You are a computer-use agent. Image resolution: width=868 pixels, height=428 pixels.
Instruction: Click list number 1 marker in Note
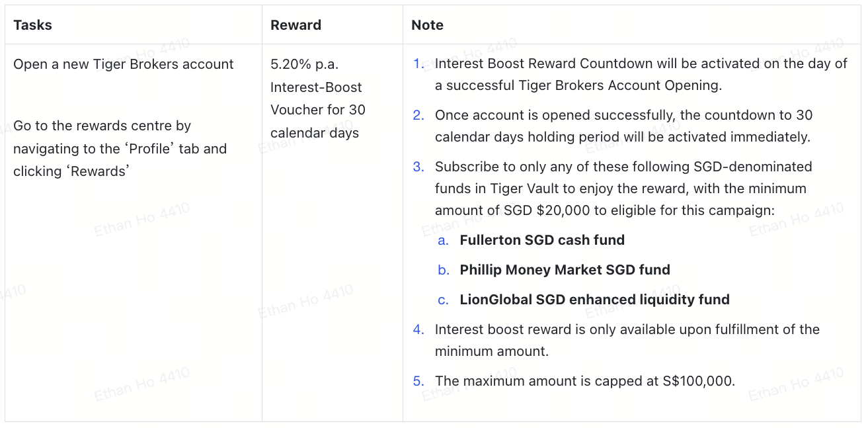(x=418, y=64)
